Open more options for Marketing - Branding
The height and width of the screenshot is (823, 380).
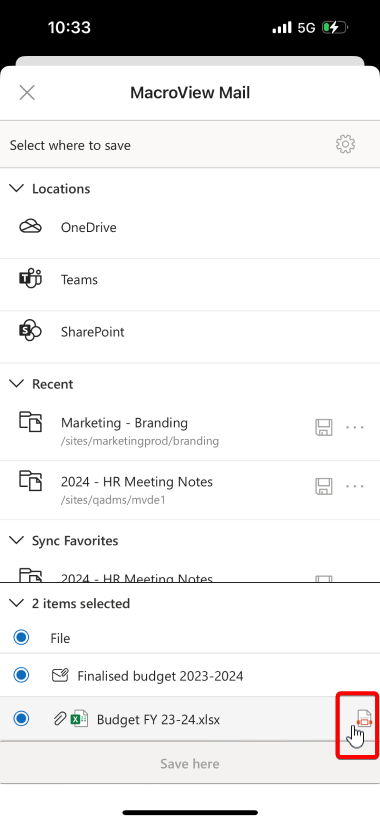pyautogui.click(x=355, y=428)
